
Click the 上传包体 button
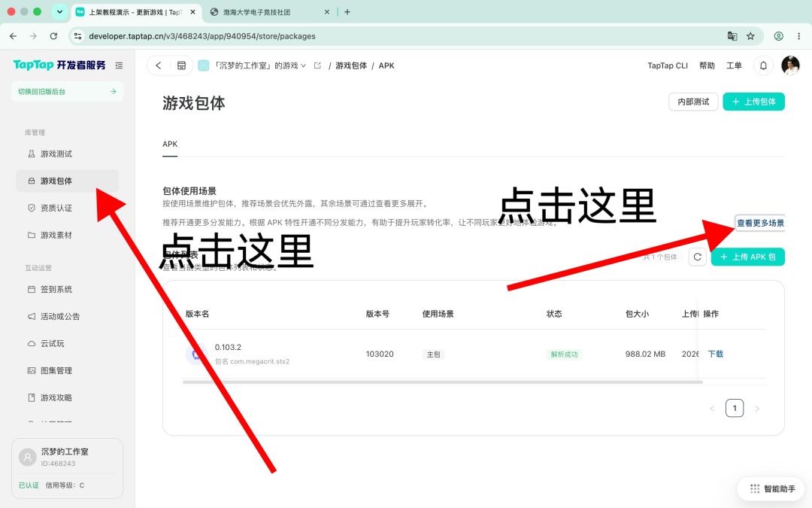point(753,102)
